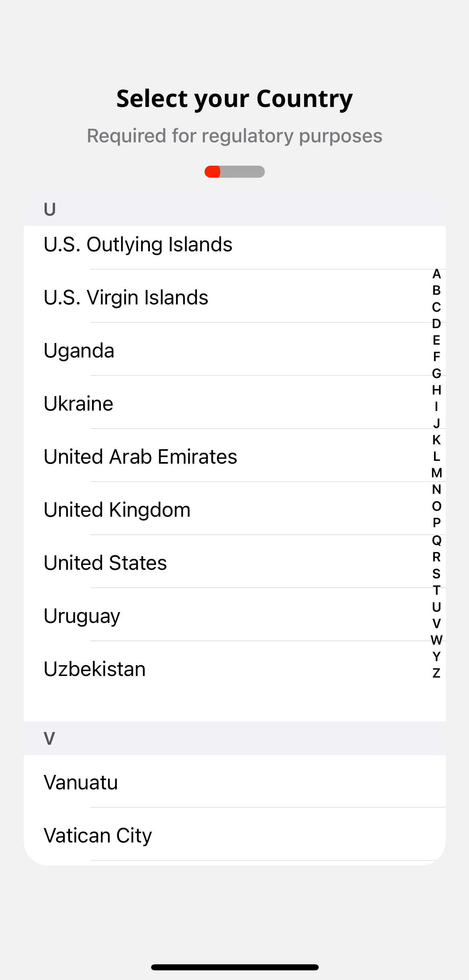Select Uzbekistan as country
469x980 pixels.
[x=95, y=669]
